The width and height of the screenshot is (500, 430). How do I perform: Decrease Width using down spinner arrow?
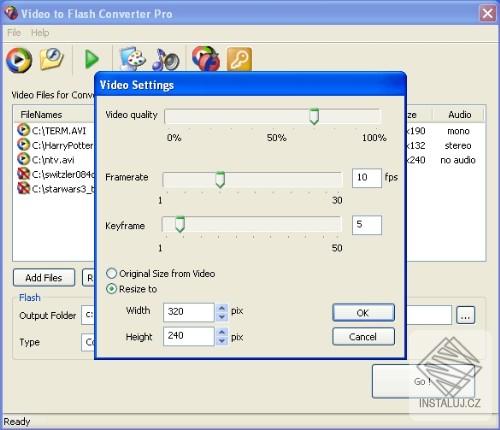click(222, 316)
